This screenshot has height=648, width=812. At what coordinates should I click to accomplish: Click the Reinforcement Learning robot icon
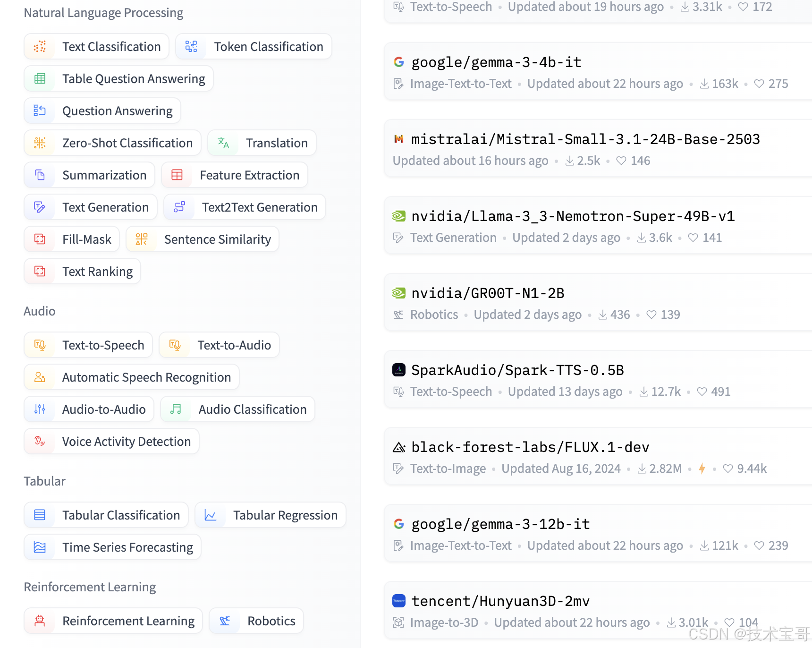[x=40, y=621]
